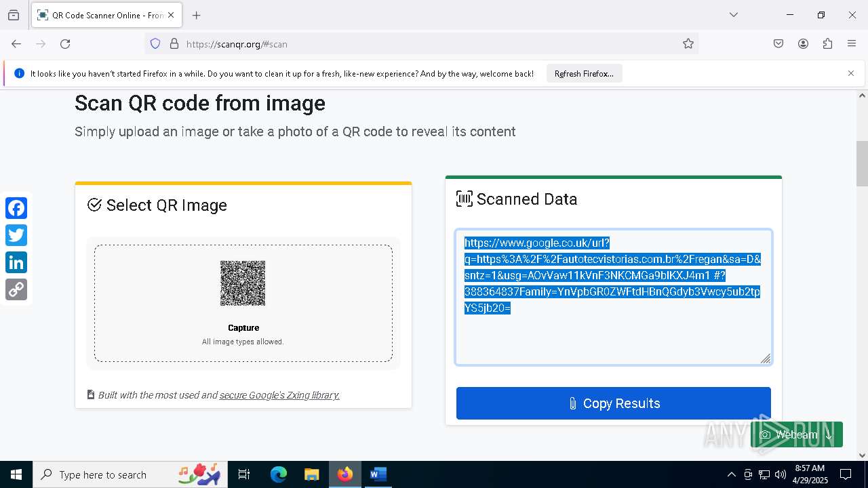Click the Scanned Data heading
The image size is (868, 488).
click(x=527, y=199)
